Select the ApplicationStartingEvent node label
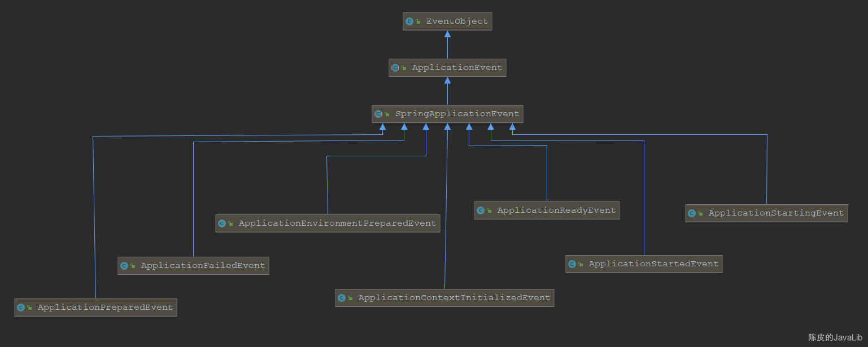This screenshot has height=347, width=868. [x=776, y=213]
